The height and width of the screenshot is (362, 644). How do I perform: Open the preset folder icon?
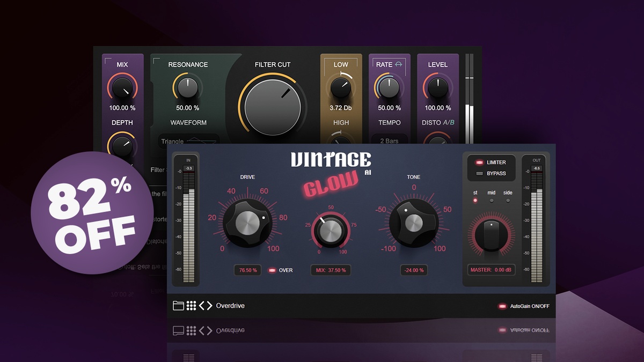tap(178, 306)
